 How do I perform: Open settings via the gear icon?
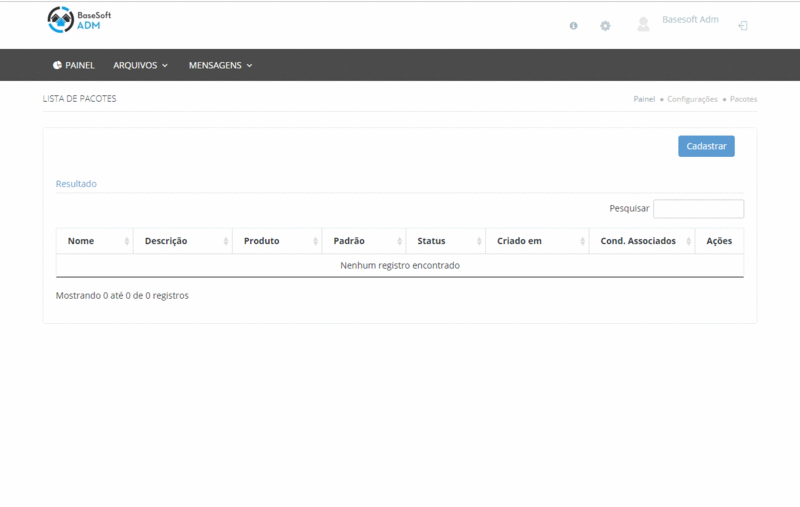[605, 26]
